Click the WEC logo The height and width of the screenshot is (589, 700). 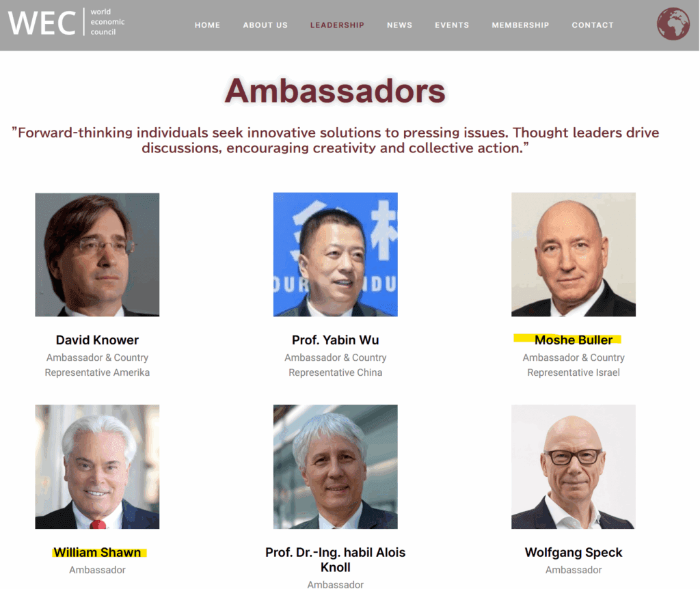pyautogui.click(x=65, y=25)
